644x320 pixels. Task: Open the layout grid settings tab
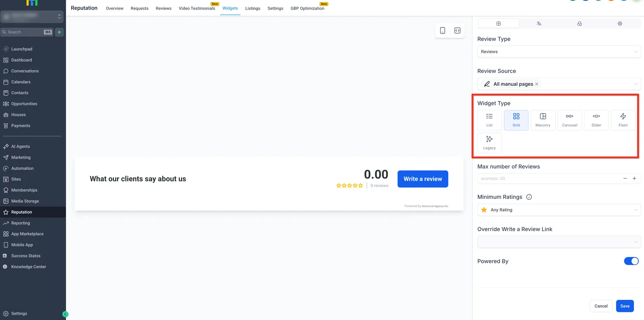click(x=498, y=24)
